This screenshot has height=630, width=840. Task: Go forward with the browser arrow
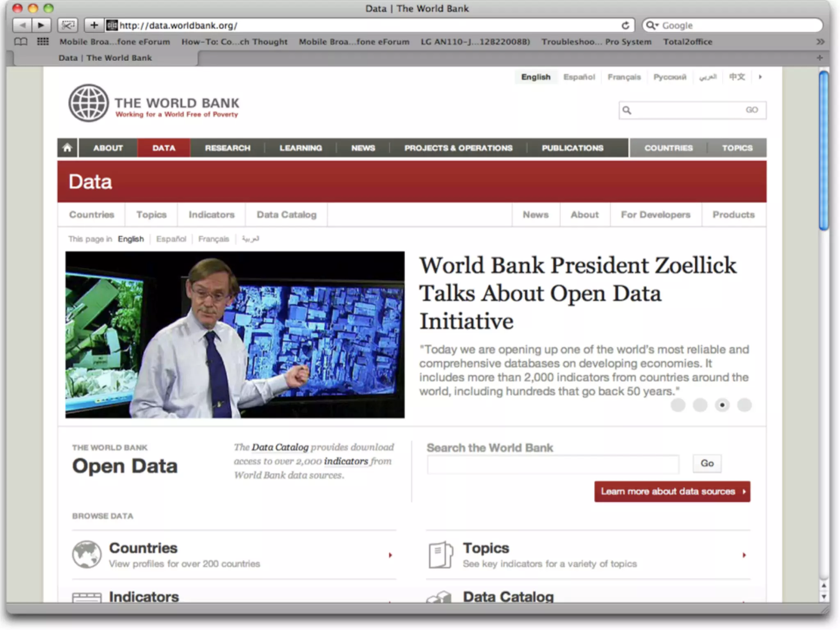click(x=41, y=25)
